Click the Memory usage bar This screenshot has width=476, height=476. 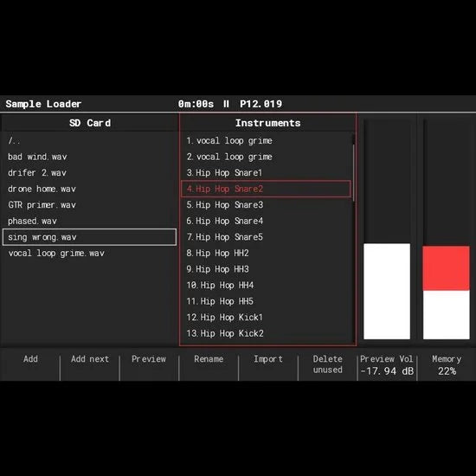447,229
